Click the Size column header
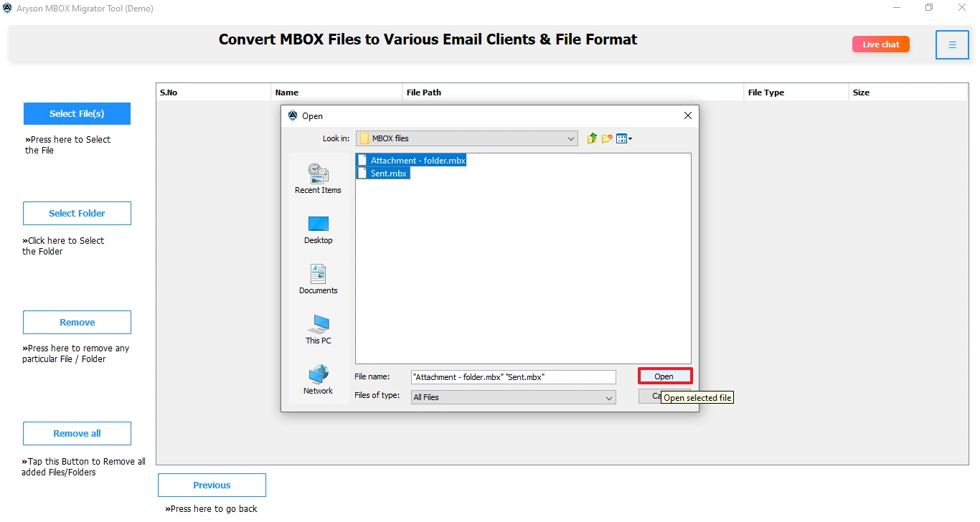This screenshot has height=522, width=980. point(908,92)
